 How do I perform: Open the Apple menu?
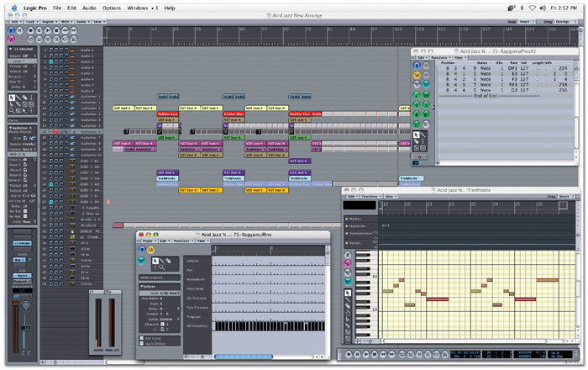14,8
